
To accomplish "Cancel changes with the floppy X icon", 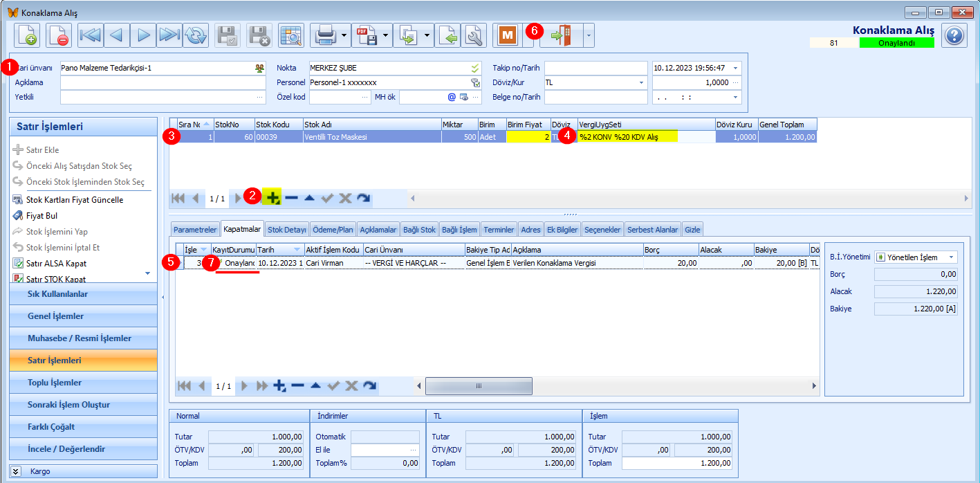I will click(x=259, y=35).
